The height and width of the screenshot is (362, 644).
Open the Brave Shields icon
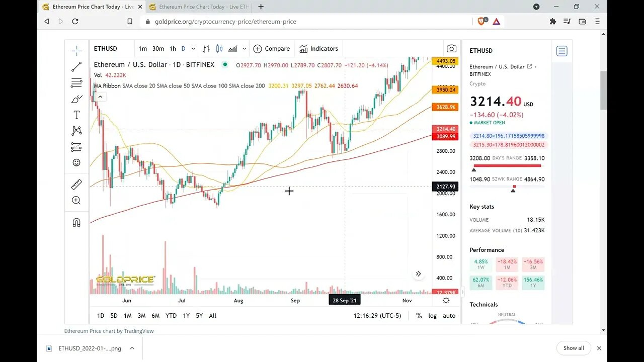[482, 21]
